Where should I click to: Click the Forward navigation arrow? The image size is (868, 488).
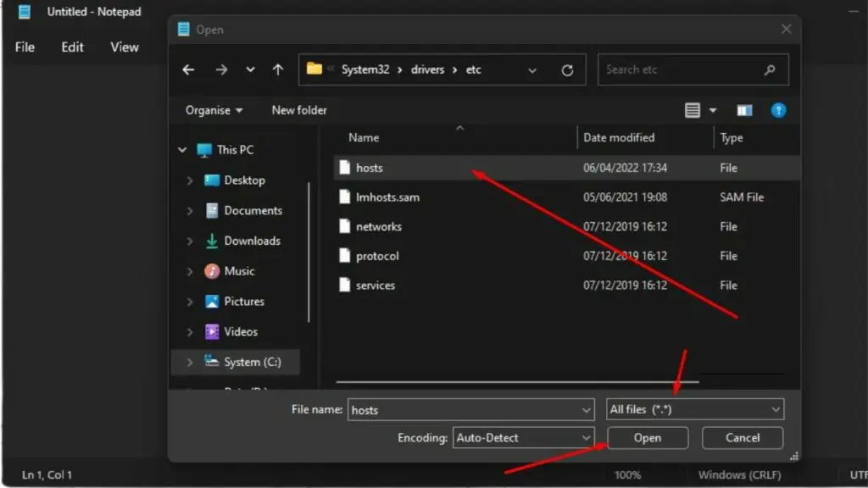(x=221, y=70)
